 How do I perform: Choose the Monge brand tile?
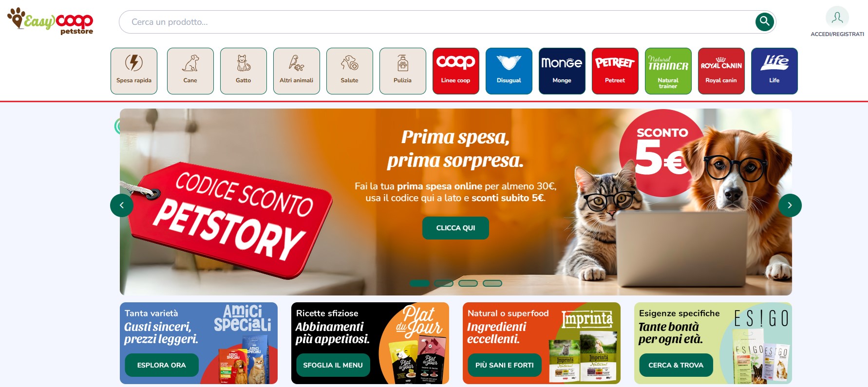click(x=562, y=71)
